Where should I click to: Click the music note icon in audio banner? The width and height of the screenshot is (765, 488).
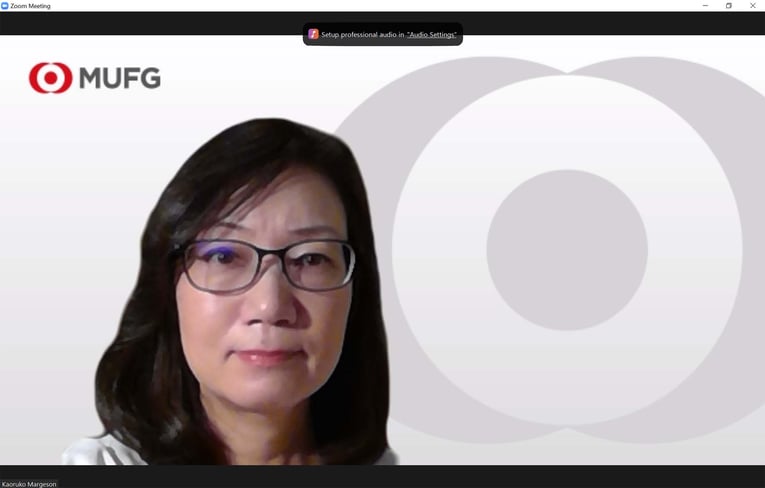point(313,34)
